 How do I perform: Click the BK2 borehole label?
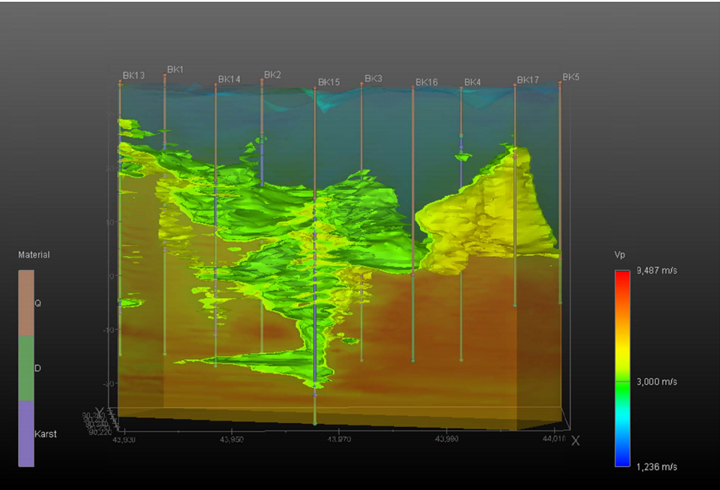coord(272,75)
